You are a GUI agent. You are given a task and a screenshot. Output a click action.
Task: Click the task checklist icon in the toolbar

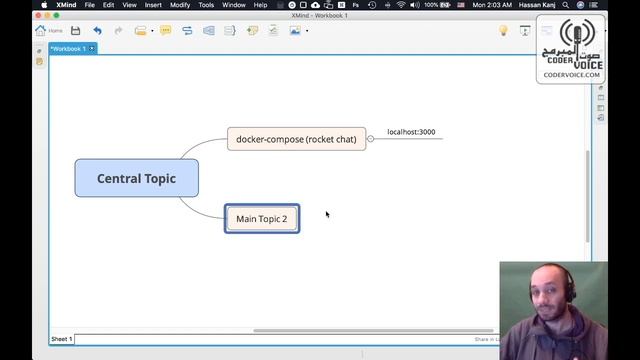point(273,31)
